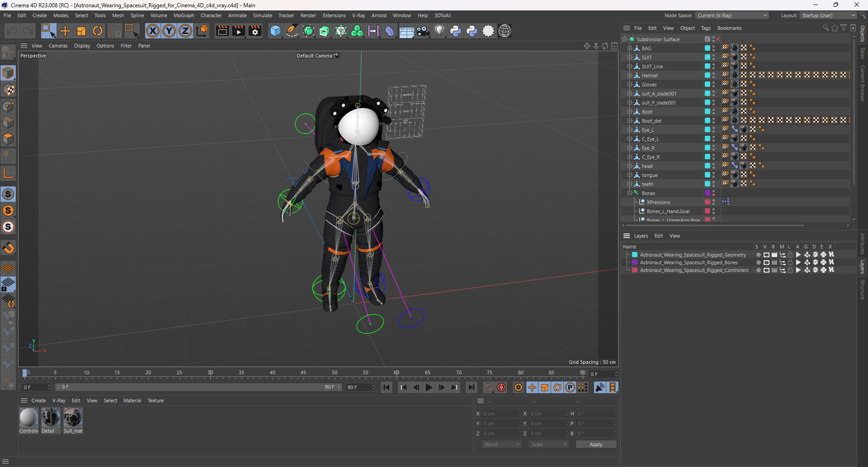
Task: Toggle visibility of Rigged_Controllers layer
Action: pos(766,270)
